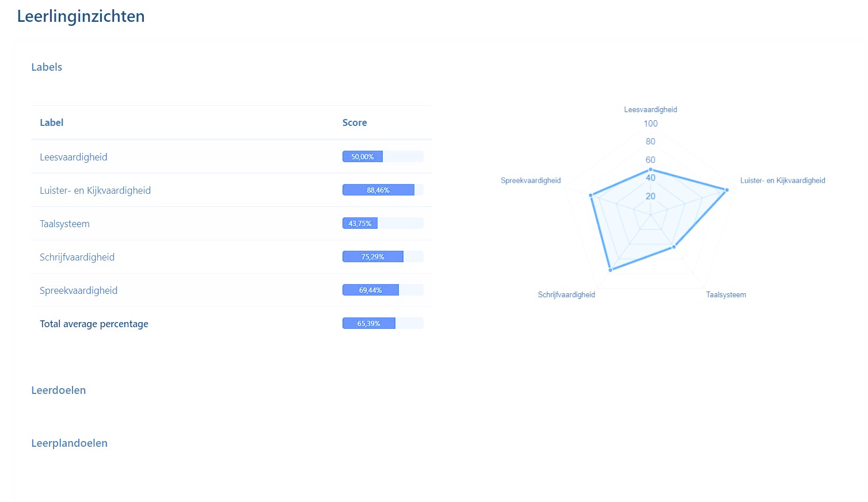This screenshot has width=868, height=502.
Task: Click the Spreekvaardigheid entry
Action: click(x=78, y=290)
